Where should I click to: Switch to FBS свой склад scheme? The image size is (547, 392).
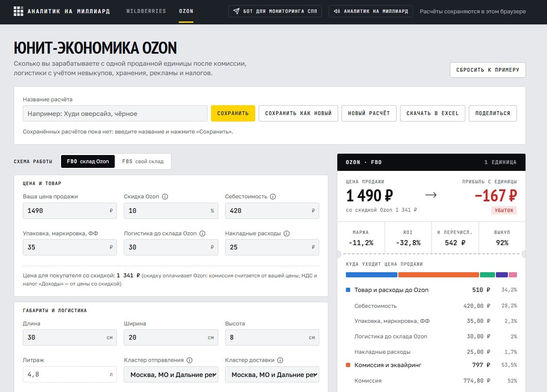click(x=143, y=161)
